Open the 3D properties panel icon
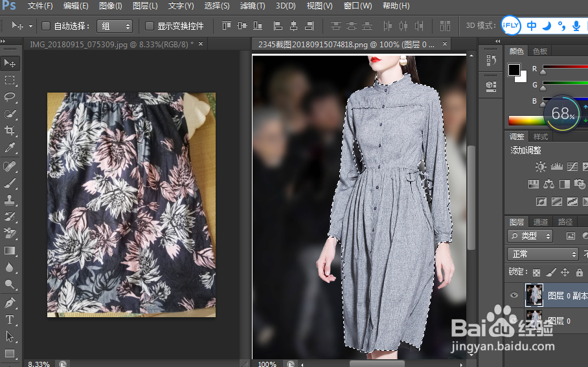Screen dimensions: 588x367 coord(491,86)
